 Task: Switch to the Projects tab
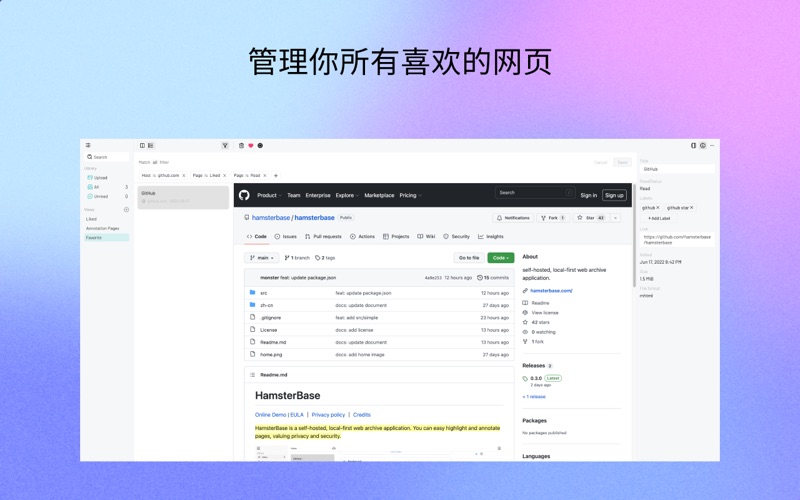tap(396, 236)
